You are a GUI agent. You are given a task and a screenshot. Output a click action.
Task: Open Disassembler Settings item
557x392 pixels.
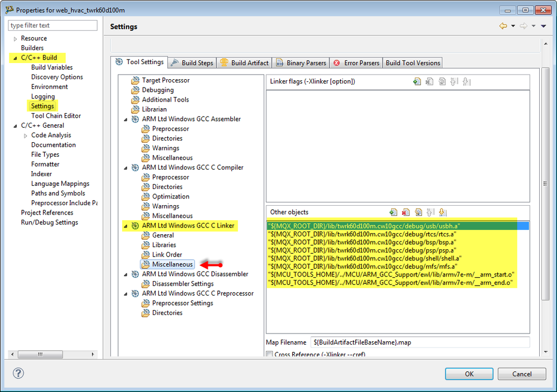(183, 284)
